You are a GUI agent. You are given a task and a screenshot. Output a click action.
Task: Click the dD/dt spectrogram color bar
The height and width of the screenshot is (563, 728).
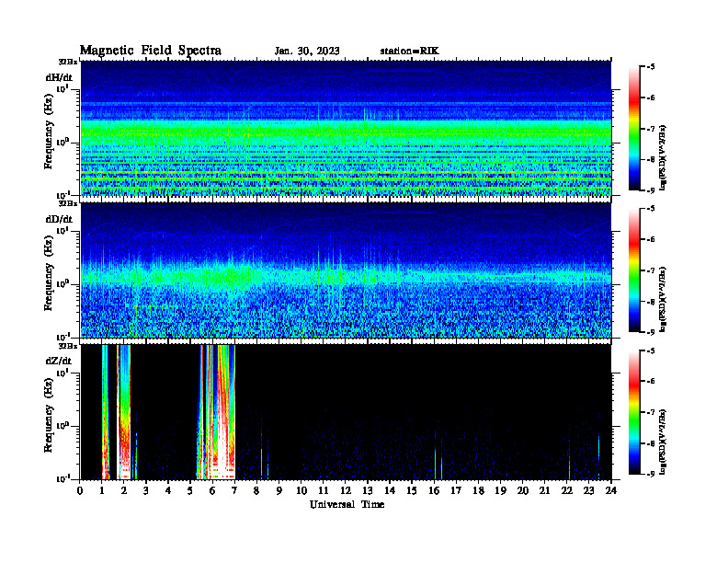pyautogui.click(x=634, y=270)
